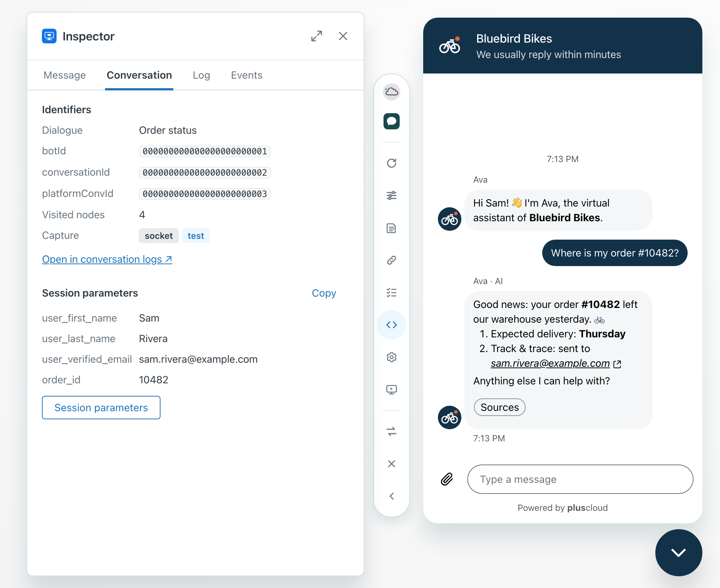The height and width of the screenshot is (588, 720).
Task: Toggle the code brackets inspector icon
Action: tap(392, 325)
